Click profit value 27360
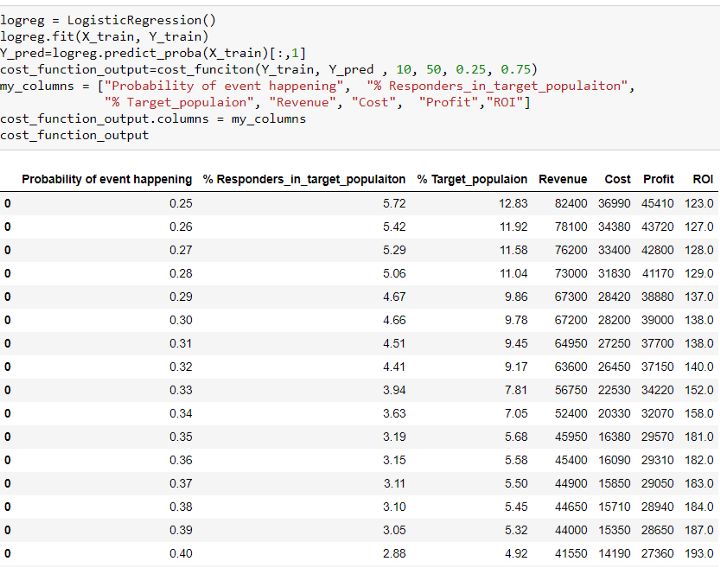 [x=658, y=553]
